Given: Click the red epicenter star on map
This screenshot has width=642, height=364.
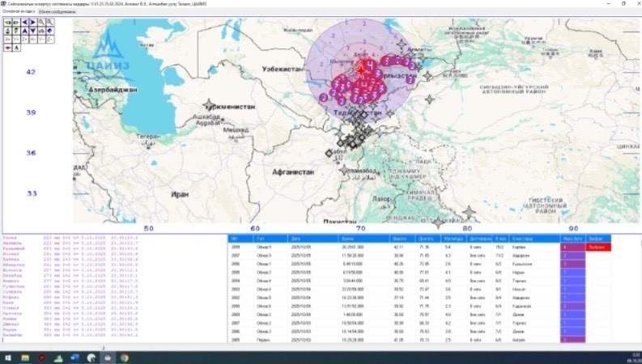Looking at the screenshot, I should click(360, 70).
